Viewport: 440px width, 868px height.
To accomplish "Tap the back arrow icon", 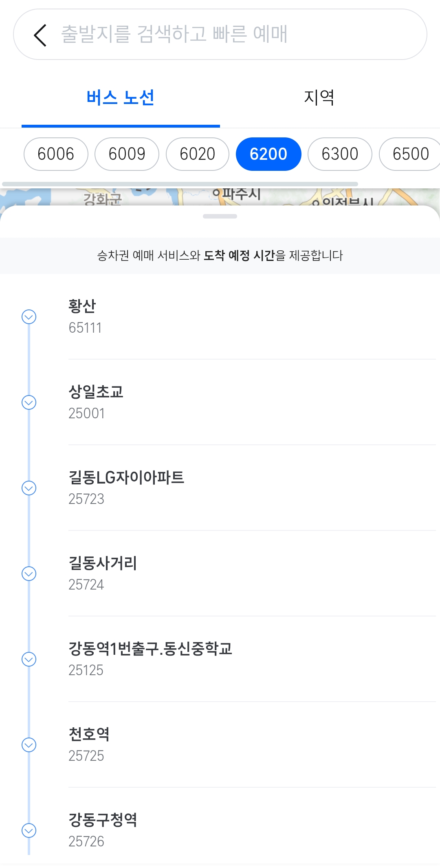I will click(x=40, y=35).
